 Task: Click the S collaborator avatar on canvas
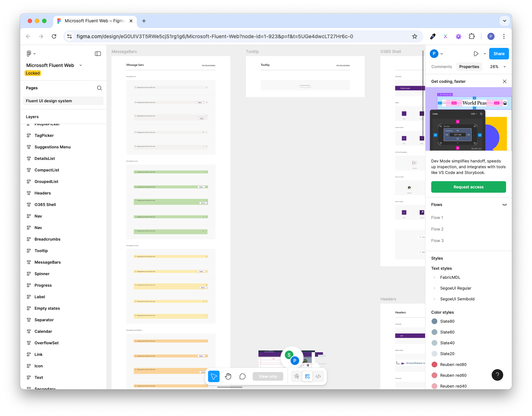[289, 355]
